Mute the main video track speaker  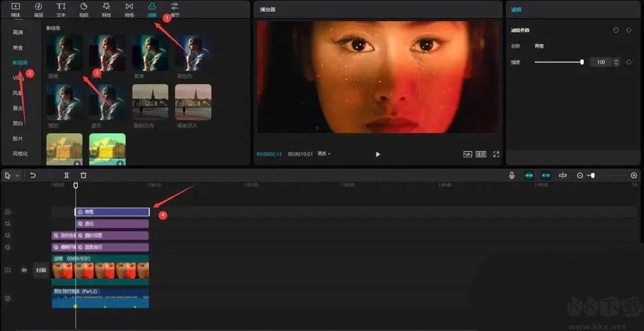(24, 270)
